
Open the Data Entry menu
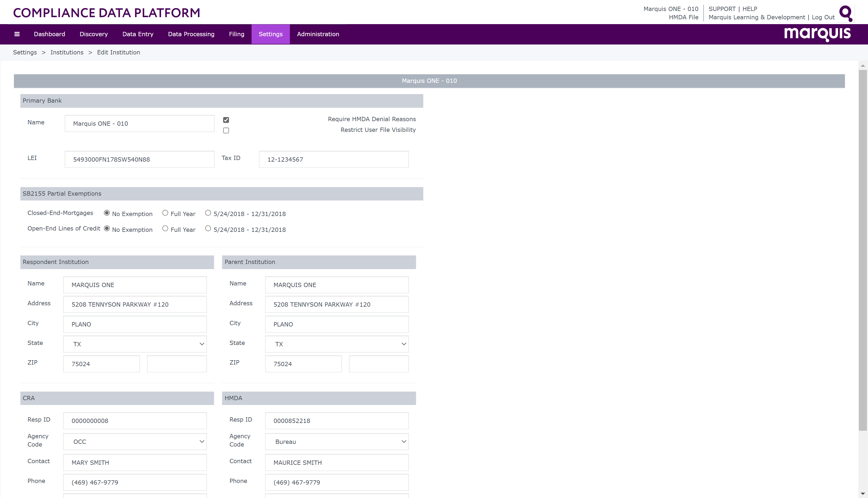coord(138,34)
